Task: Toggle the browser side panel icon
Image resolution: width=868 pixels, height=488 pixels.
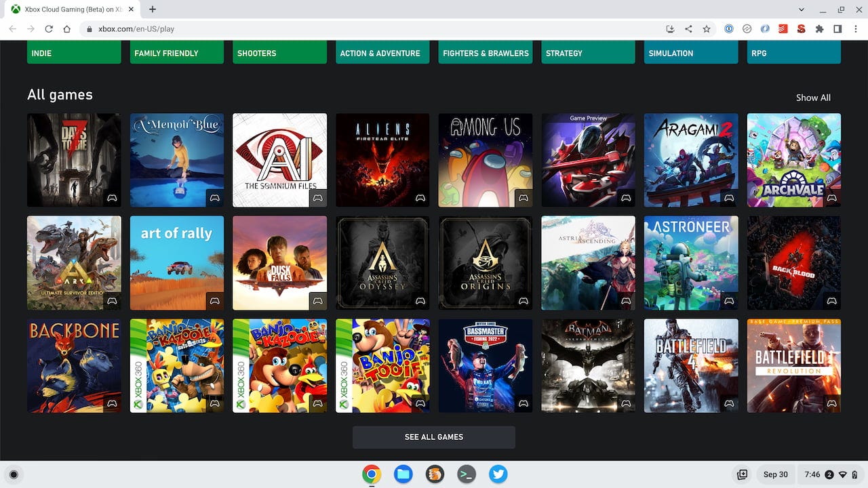Action: [x=837, y=29]
